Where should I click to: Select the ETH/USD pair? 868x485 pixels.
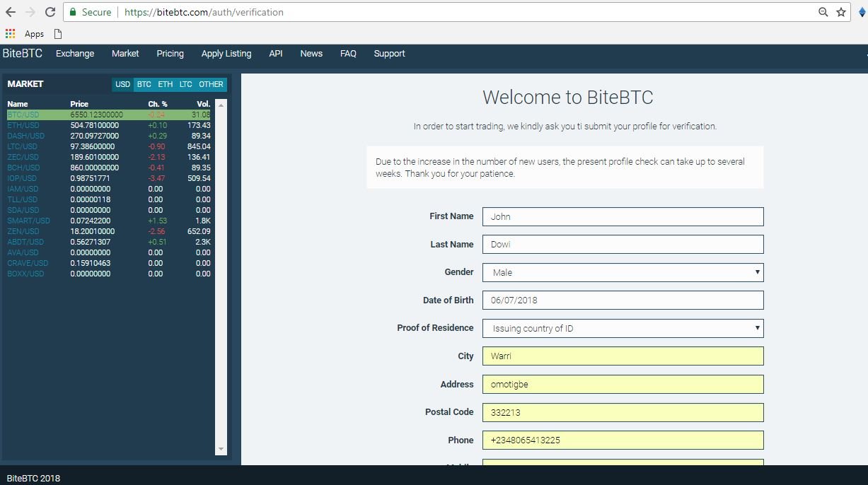[108, 125]
